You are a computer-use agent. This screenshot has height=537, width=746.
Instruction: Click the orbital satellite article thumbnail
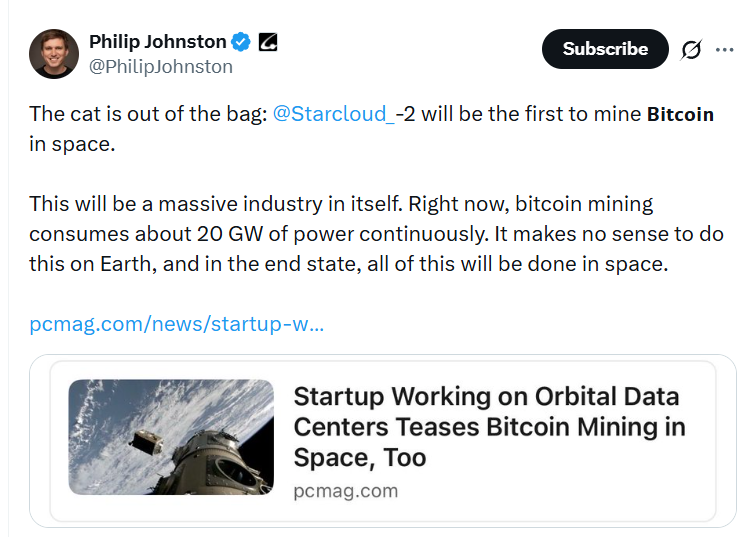pyautogui.click(x=171, y=437)
